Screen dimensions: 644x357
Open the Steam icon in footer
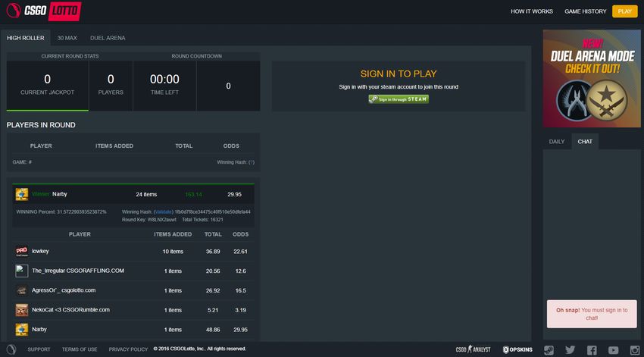pos(549,350)
